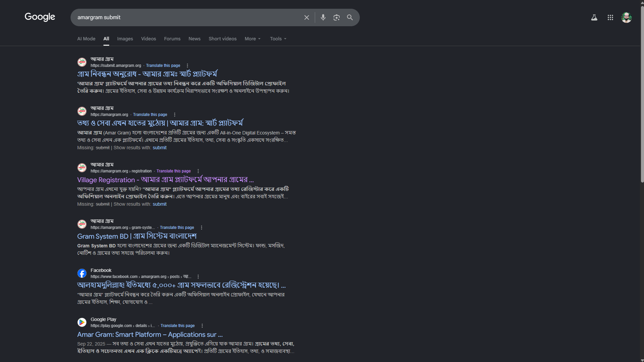Expand the Tools dropdown
Viewport: 644px width, 362px height.
point(278,39)
